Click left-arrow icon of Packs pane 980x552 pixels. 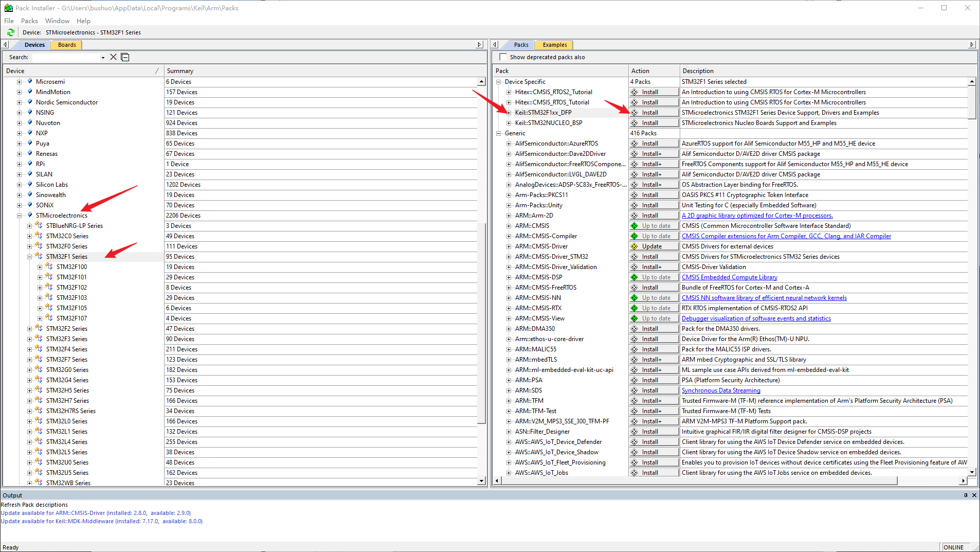(495, 45)
